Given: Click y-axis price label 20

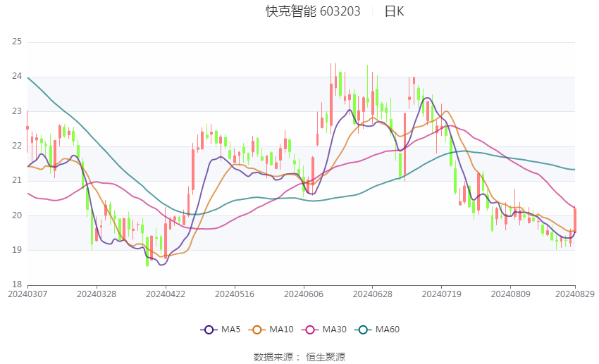Looking at the screenshot, I should (17, 215).
